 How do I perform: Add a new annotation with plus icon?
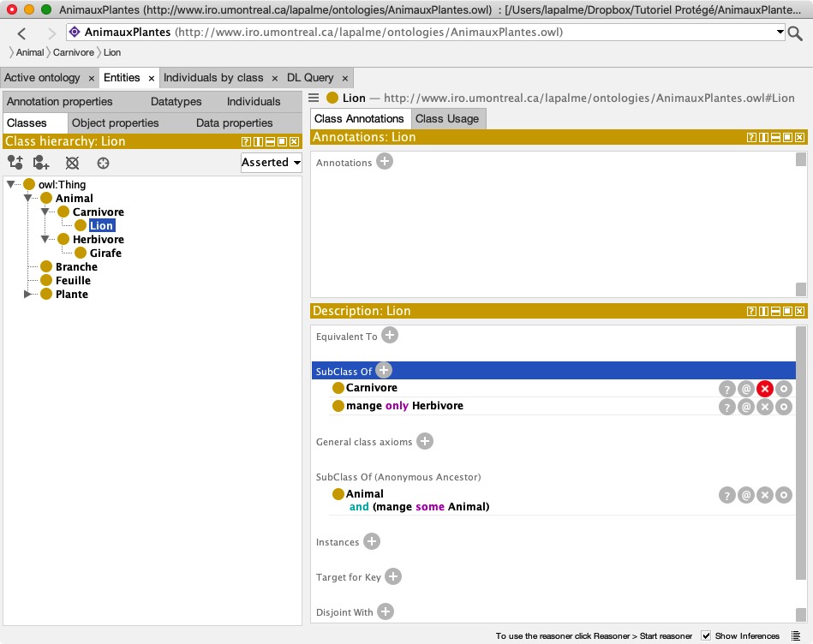click(x=385, y=161)
